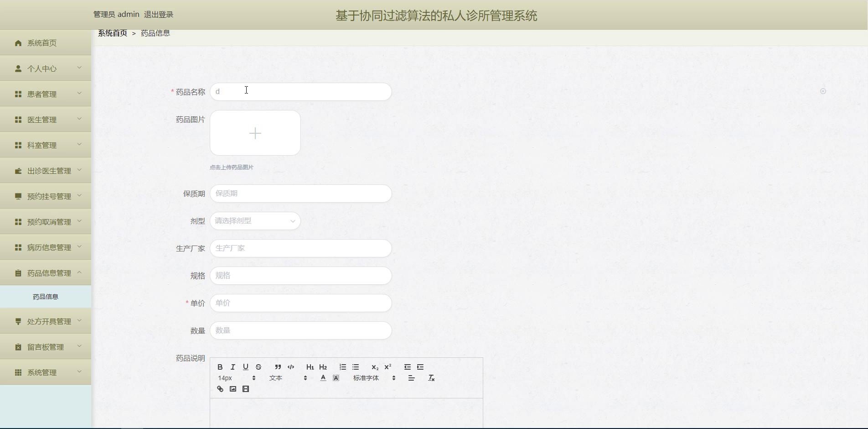The height and width of the screenshot is (429, 868).
Task: Expand the 系统管理 menu
Action: tap(46, 372)
